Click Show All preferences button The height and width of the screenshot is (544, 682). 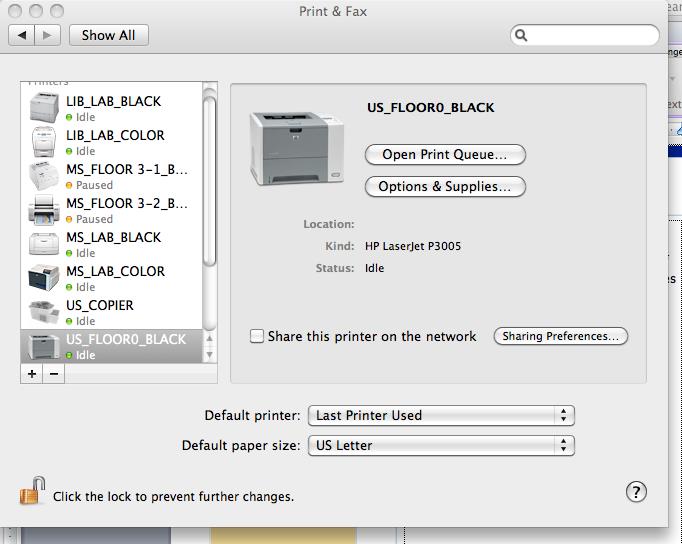[x=109, y=35]
